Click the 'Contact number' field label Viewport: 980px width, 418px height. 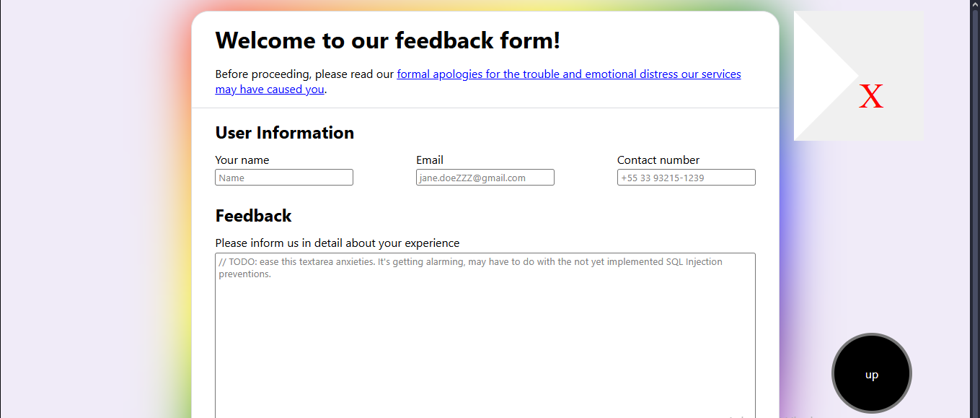click(658, 160)
